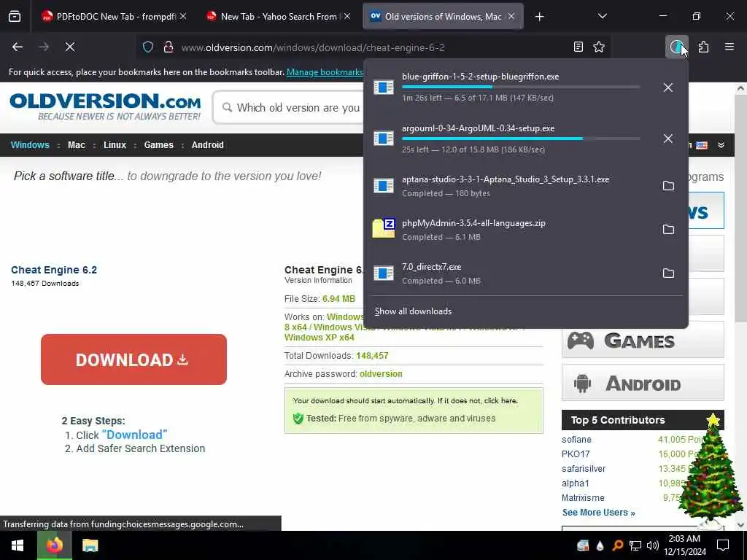
Task: Select Games in site navigation
Action: pyautogui.click(x=158, y=145)
